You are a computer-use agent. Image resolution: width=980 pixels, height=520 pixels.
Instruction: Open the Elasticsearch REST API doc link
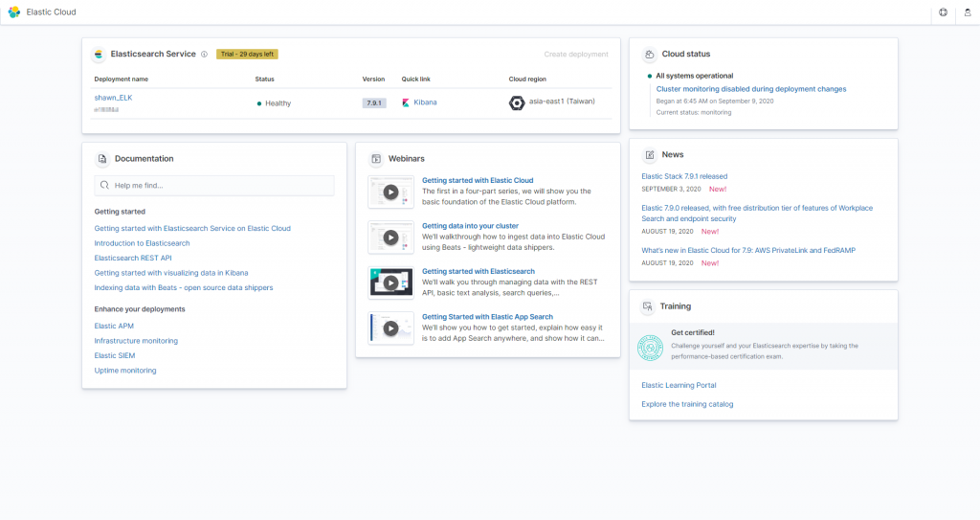[132, 258]
